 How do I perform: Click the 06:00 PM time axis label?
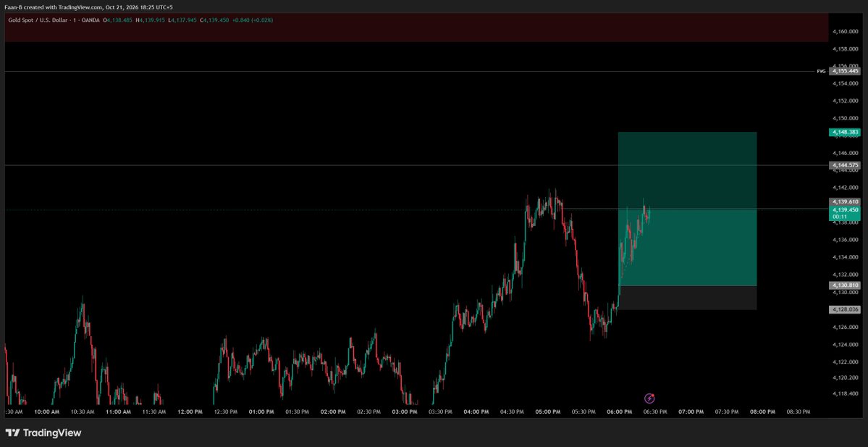[620, 412]
